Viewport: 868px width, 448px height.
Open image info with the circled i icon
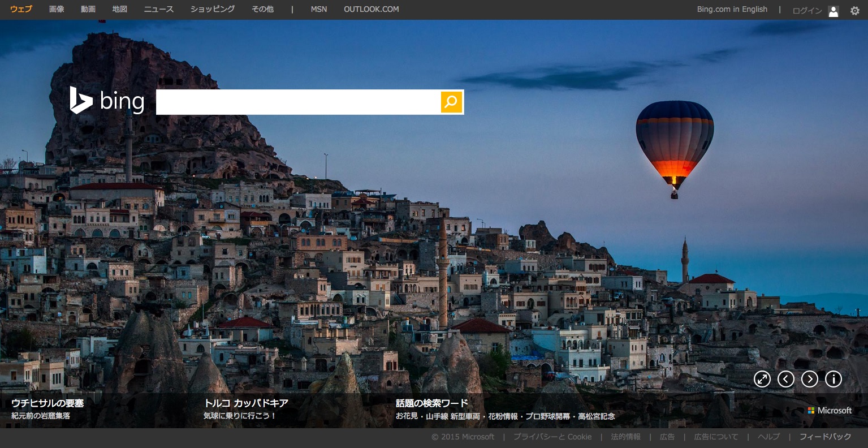[834, 379]
